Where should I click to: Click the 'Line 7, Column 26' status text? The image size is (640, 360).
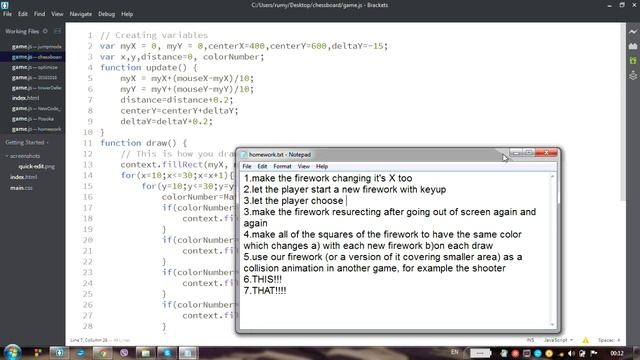[x=89, y=340]
